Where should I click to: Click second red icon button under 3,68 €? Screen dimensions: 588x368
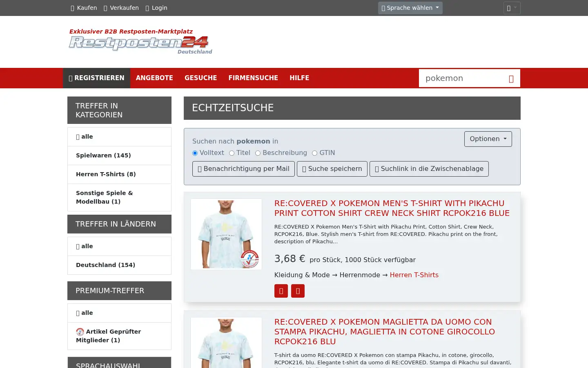[298, 291]
